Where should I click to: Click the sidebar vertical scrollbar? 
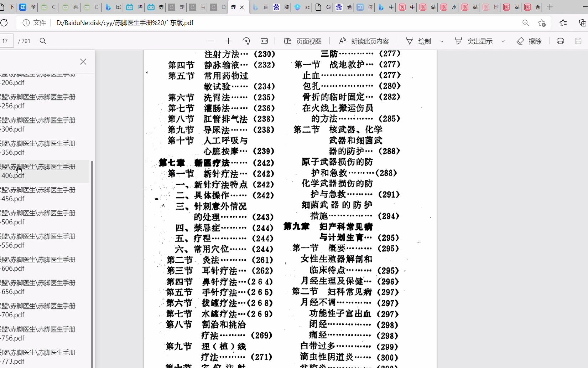click(92, 264)
